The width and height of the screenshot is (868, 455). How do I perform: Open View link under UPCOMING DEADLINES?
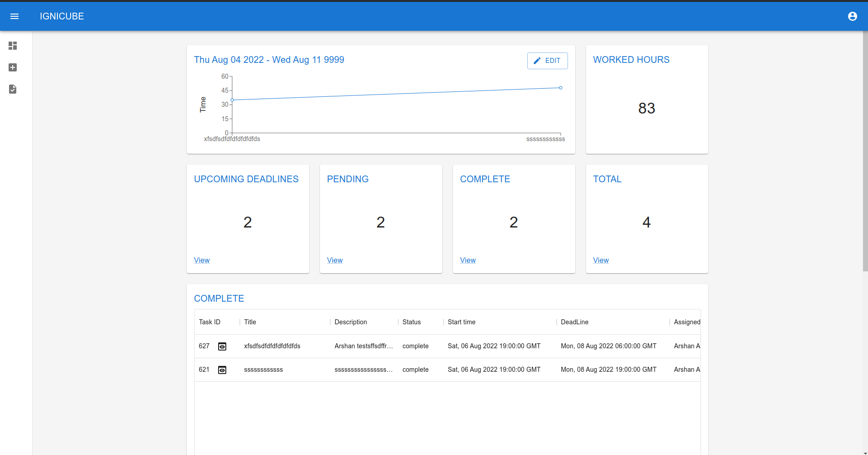(201, 260)
